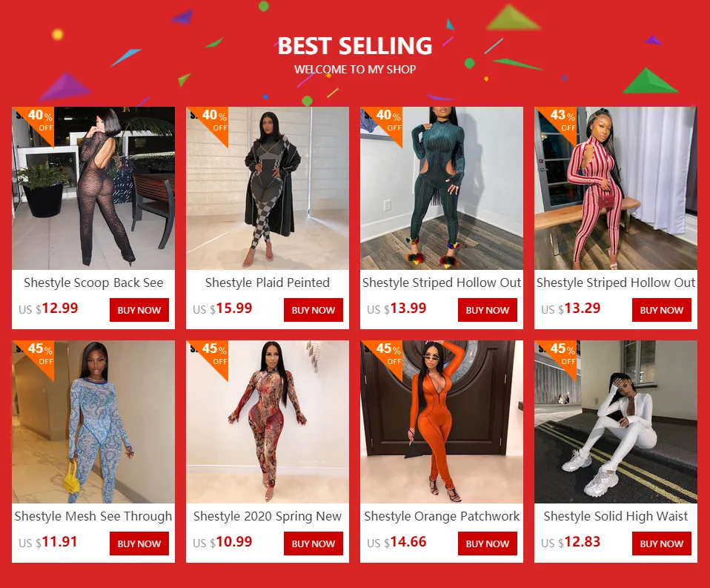Open the Shestyle 2020 Spring New title link

pos(267,516)
